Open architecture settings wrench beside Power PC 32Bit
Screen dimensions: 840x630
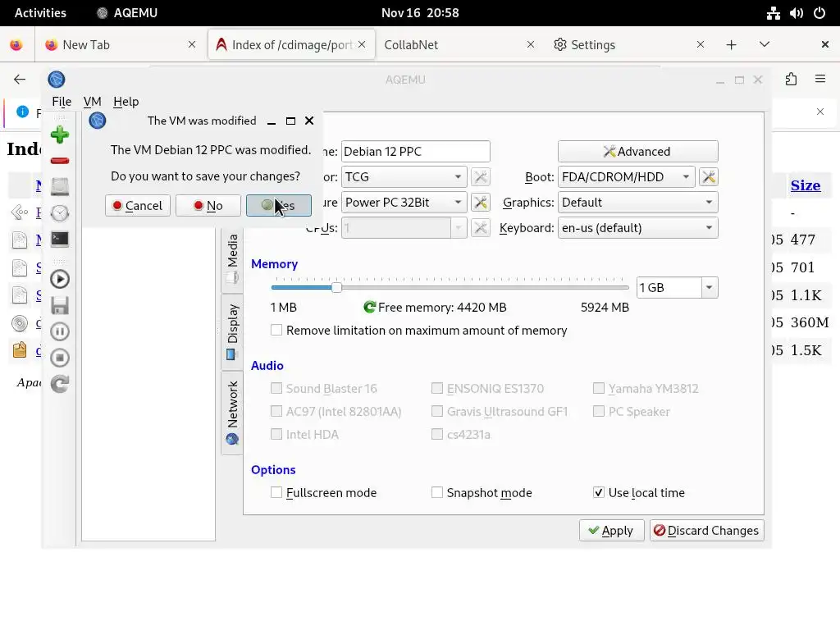(x=481, y=203)
